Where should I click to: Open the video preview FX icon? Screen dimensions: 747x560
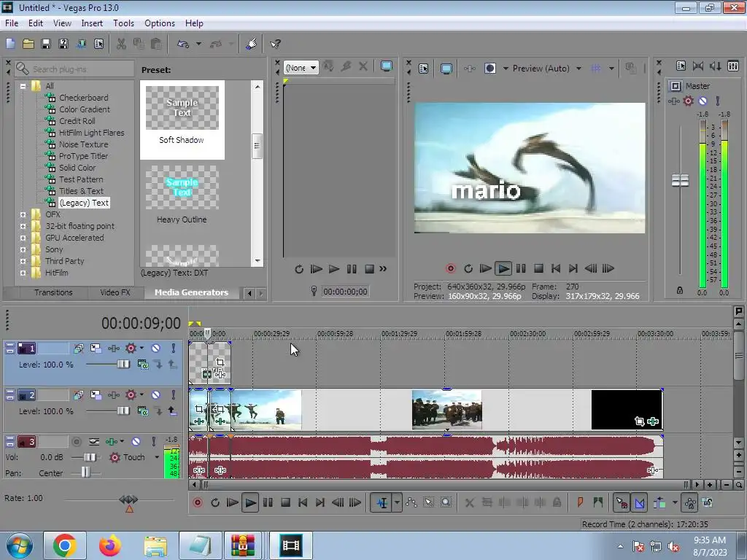click(469, 69)
